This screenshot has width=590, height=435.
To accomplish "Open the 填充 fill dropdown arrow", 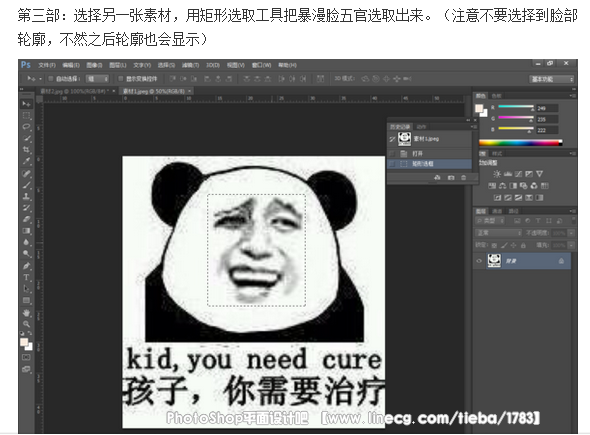I will [571, 245].
